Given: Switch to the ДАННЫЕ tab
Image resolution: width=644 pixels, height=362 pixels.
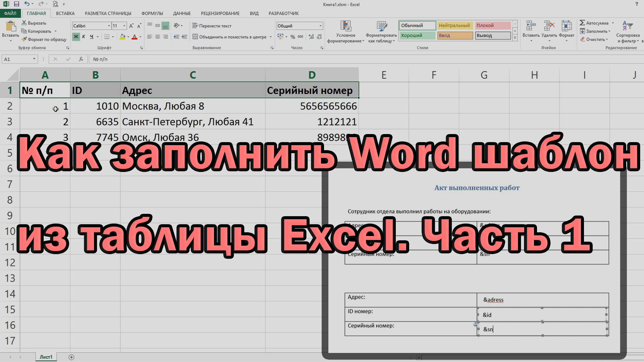Looking at the screenshot, I should pos(182,13).
